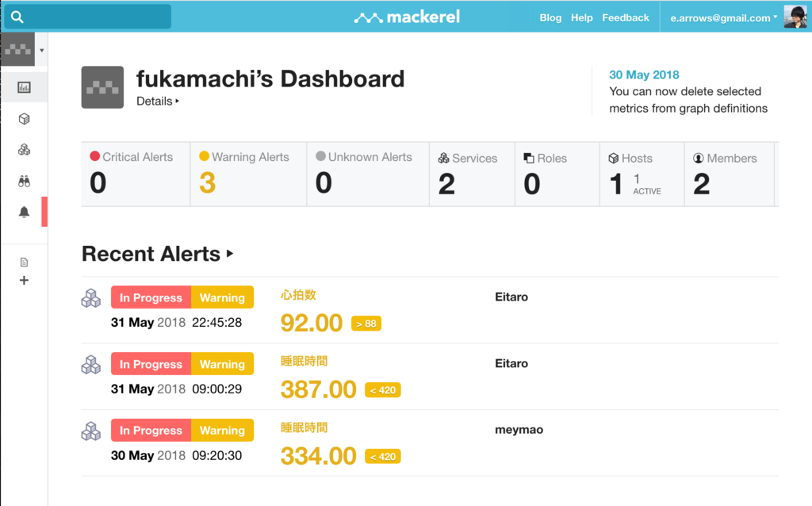Click the mackerel logo in header
812x506 pixels.
tap(407, 17)
